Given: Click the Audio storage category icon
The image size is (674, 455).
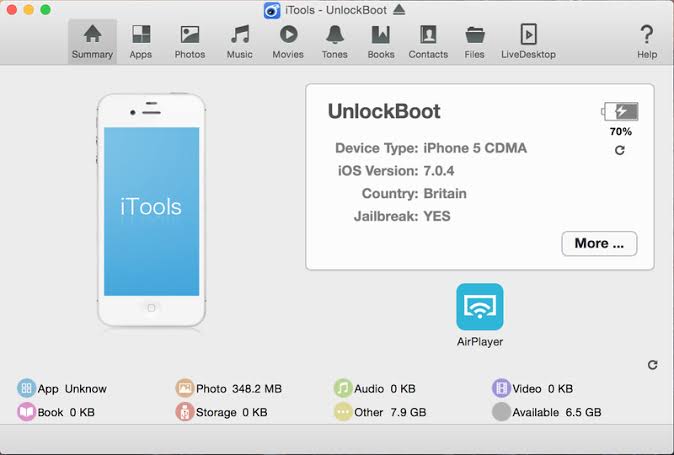Looking at the screenshot, I should [x=343, y=388].
